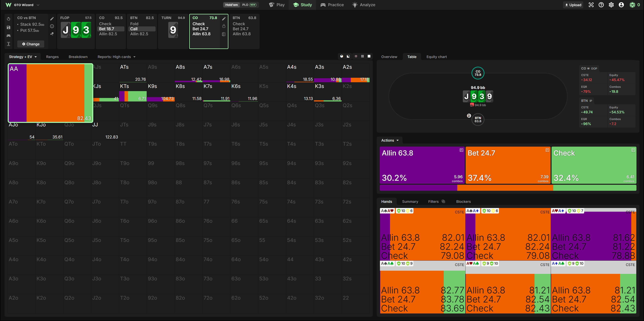The width and height of the screenshot is (644, 321).
Task: Click the note icon on the Check action card
Action: click(633, 150)
